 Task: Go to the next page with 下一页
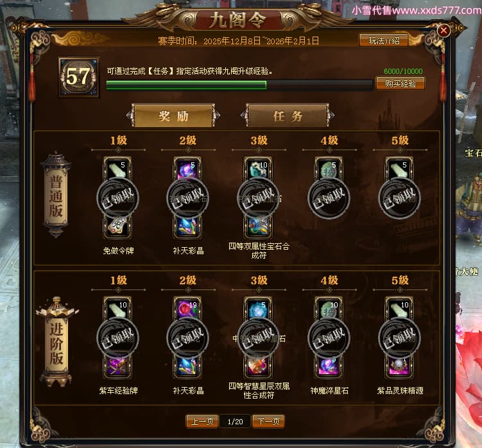click(x=268, y=421)
